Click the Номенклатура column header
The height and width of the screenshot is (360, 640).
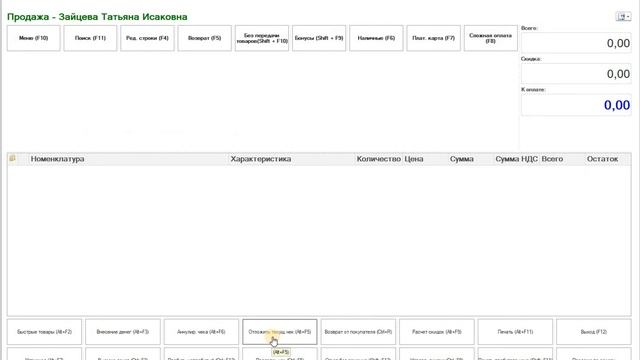(x=57, y=159)
